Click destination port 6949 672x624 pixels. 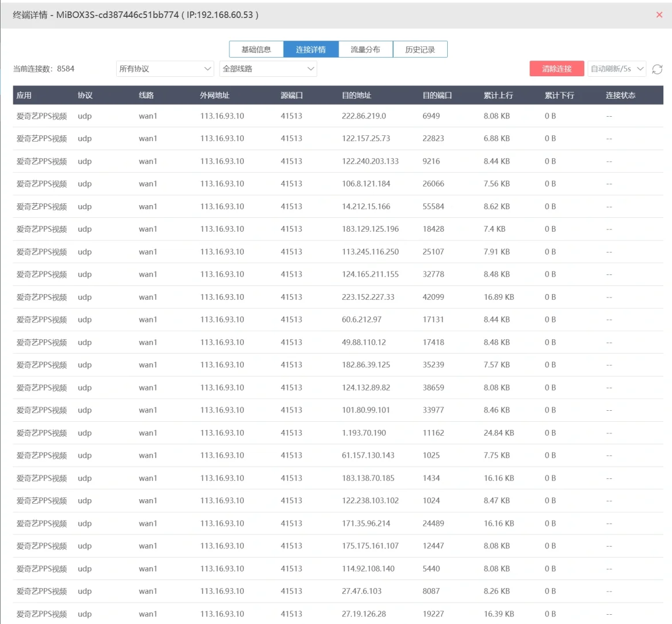[x=431, y=116]
